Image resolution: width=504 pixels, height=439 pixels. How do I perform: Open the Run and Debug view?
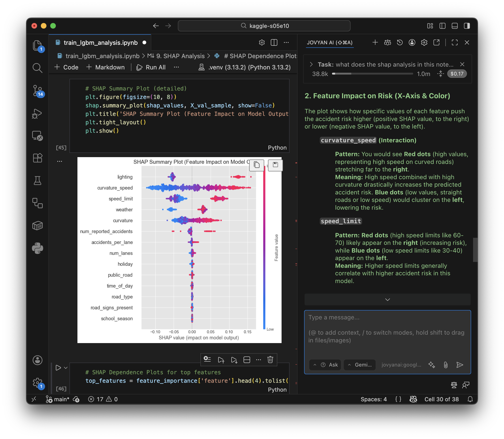[38, 114]
